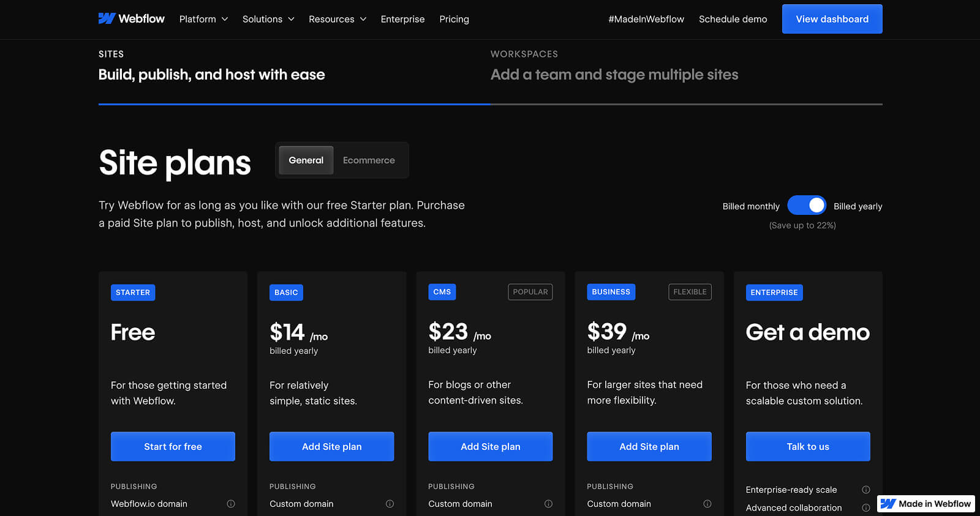Screen dimensions: 980x516
Task: Select the General plan type
Action: [x=306, y=160]
